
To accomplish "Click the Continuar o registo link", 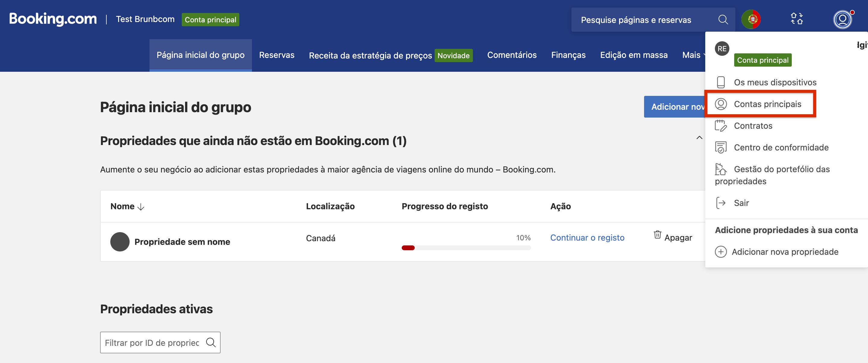I will 587,238.
